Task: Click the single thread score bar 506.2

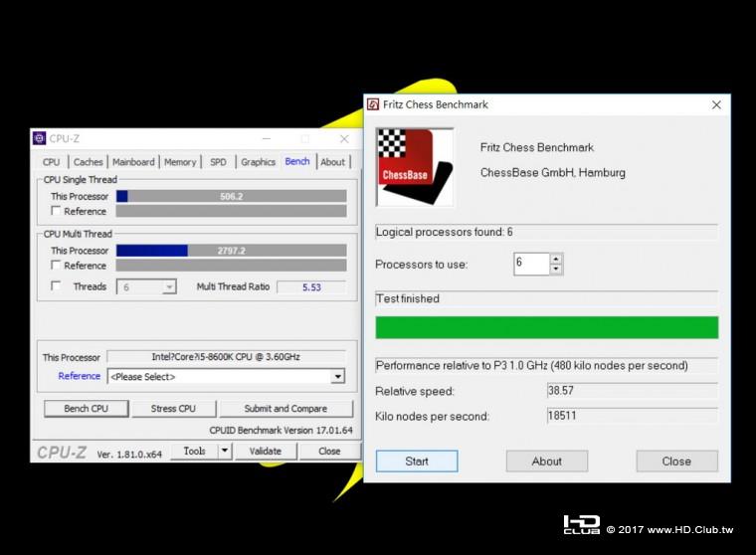Action: (x=232, y=196)
